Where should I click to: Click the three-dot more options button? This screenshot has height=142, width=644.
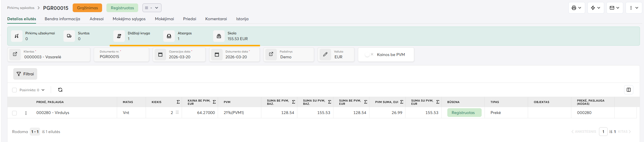(x=634, y=8)
